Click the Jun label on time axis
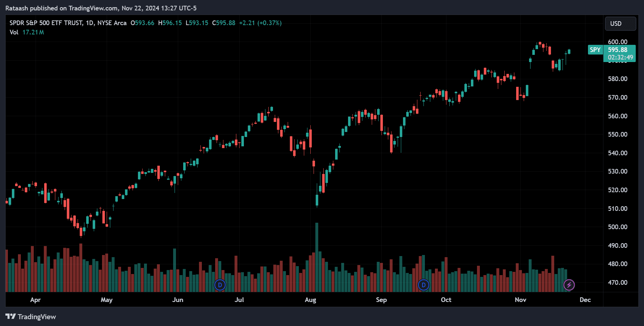This screenshot has height=326, width=644. pyautogui.click(x=177, y=300)
